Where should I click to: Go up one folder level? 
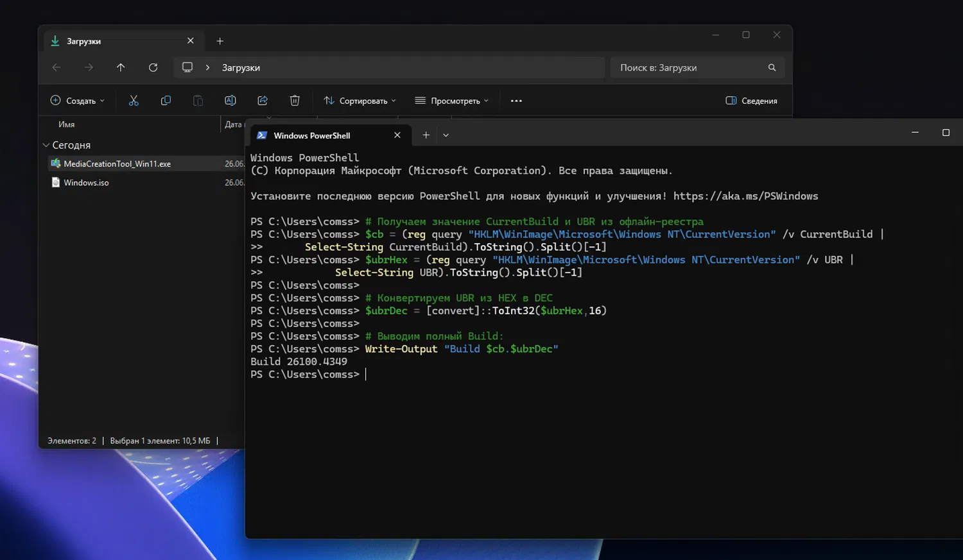click(x=121, y=67)
